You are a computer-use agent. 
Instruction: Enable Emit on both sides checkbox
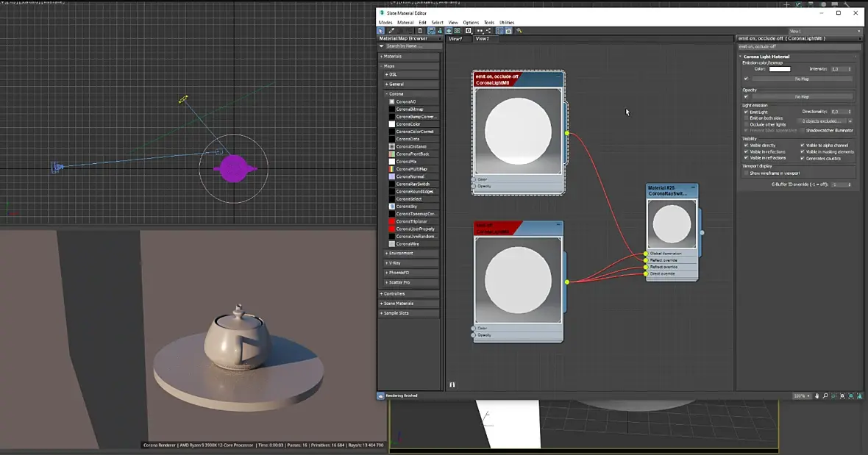[x=746, y=118]
